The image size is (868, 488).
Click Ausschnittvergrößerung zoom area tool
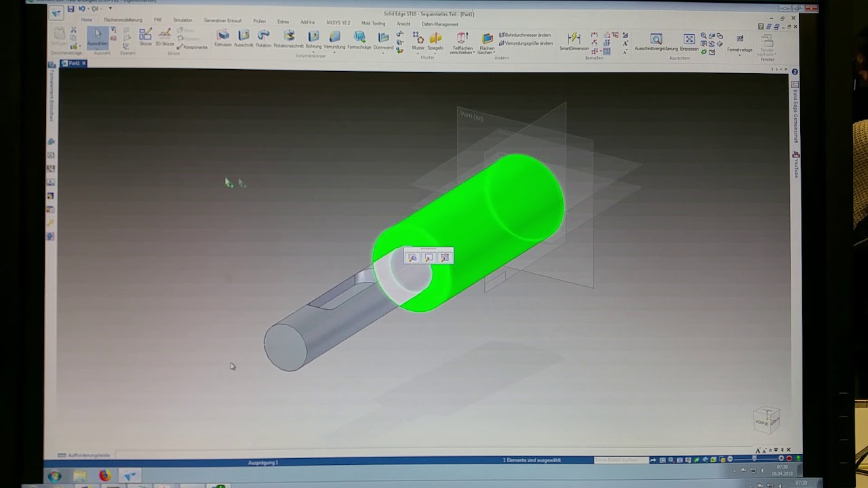coord(656,43)
